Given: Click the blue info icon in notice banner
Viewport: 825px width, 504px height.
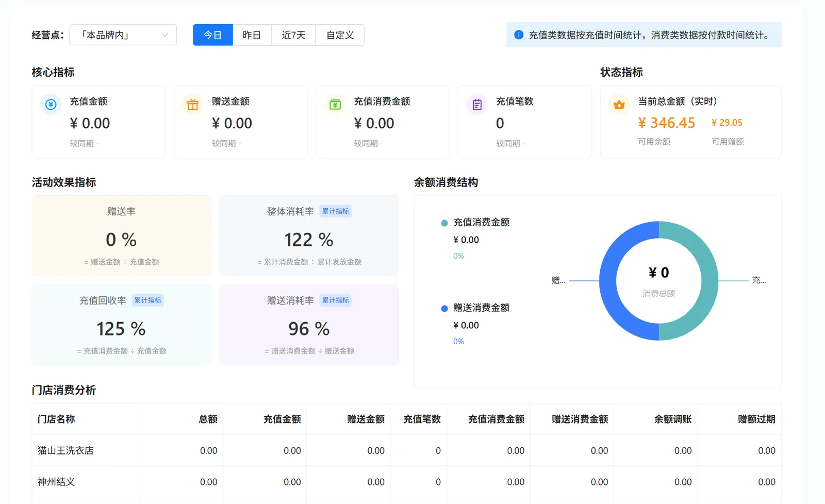Looking at the screenshot, I should click(519, 35).
